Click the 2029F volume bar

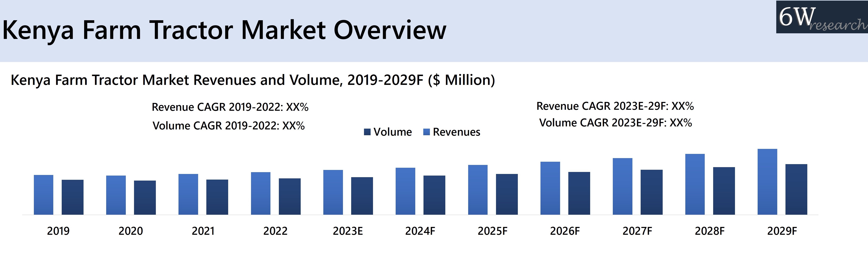click(x=796, y=189)
